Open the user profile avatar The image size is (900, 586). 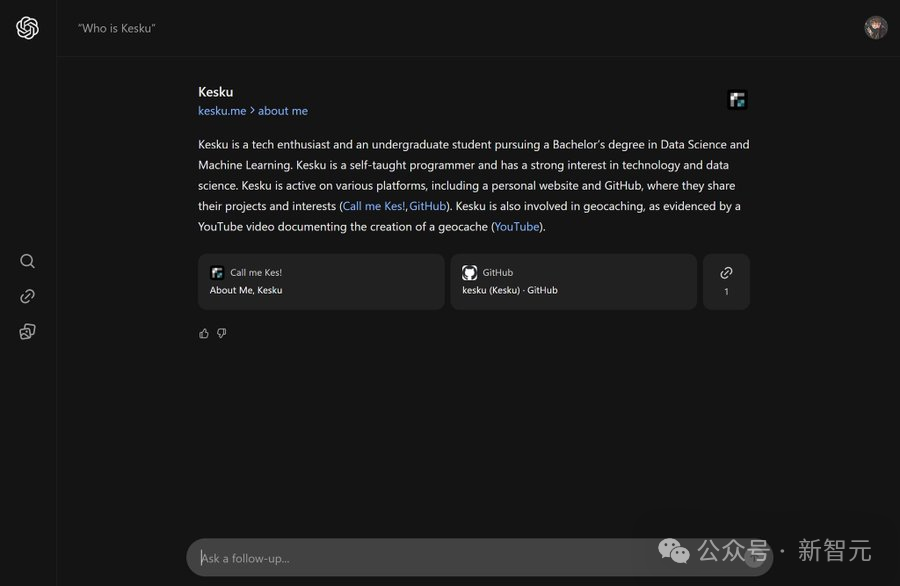click(875, 28)
